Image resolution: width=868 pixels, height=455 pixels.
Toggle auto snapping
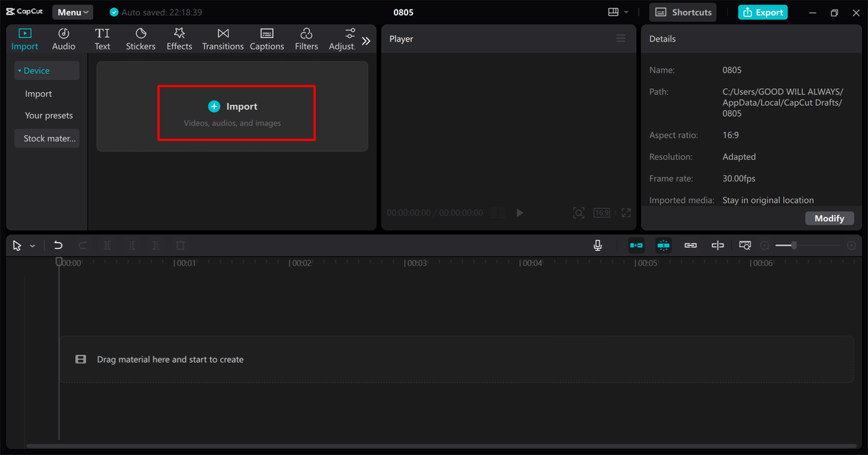[663, 245]
